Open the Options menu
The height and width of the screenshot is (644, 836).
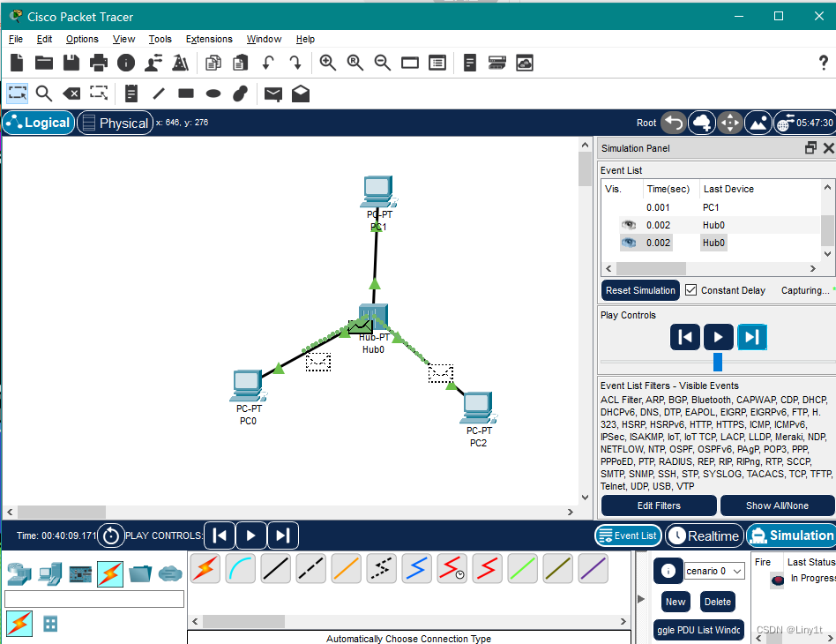click(82, 39)
